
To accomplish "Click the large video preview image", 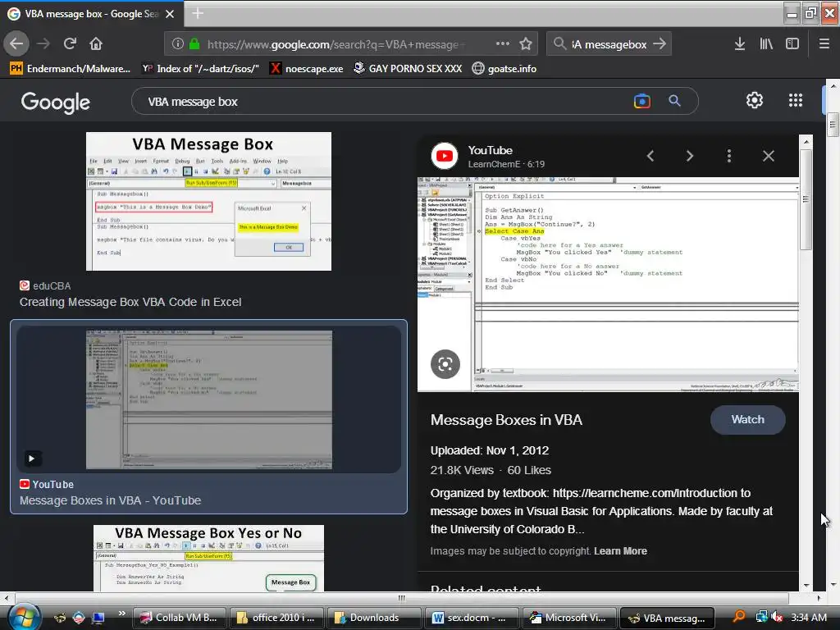I will [x=608, y=285].
